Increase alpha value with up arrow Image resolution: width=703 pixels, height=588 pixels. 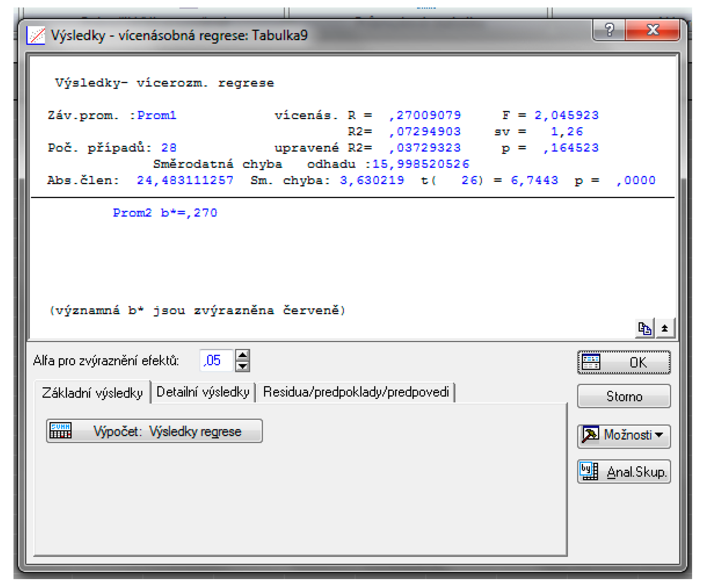click(x=242, y=356)
